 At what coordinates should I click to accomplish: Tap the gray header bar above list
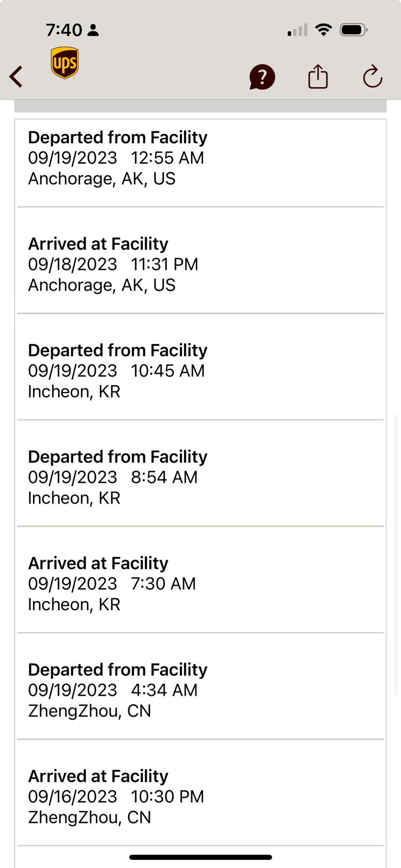200,106
